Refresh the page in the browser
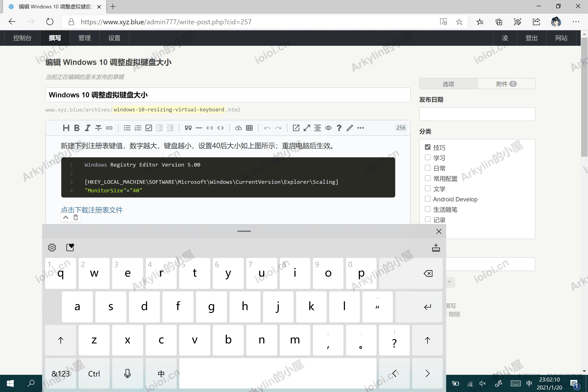588x392 pixels. (50, 22)
